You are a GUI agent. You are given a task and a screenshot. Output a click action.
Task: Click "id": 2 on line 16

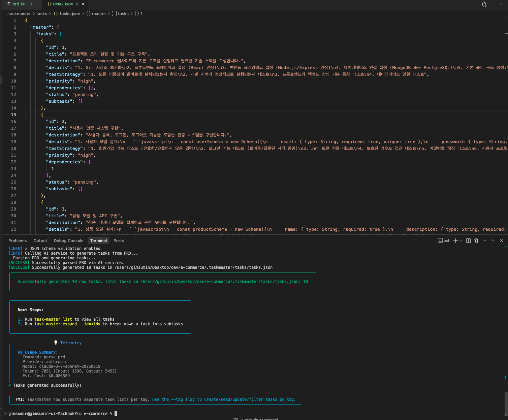pyautogui.click(x=56, y=121)
